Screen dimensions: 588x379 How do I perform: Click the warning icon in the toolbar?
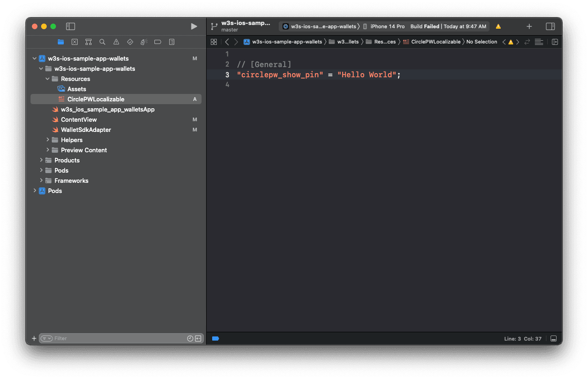(x=498, y=26)
